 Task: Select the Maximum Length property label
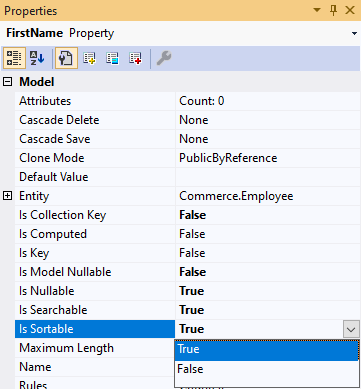[x=66, y=348]
